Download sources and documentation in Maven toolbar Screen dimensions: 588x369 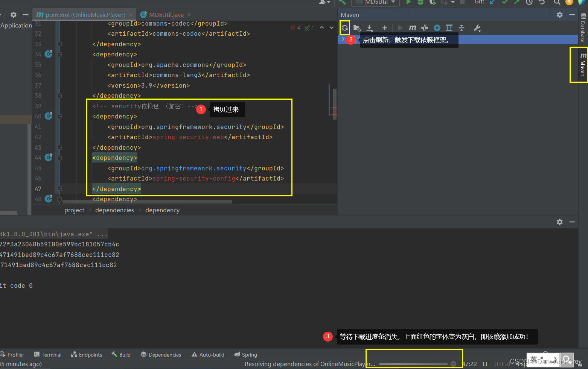coord(370,28)
